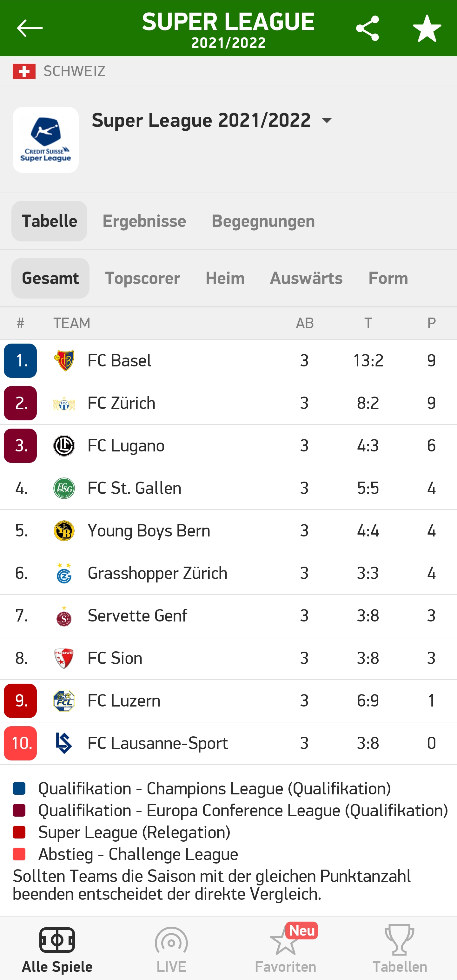
Task: Open the Begegnungen tab
Action: point(263,221)
